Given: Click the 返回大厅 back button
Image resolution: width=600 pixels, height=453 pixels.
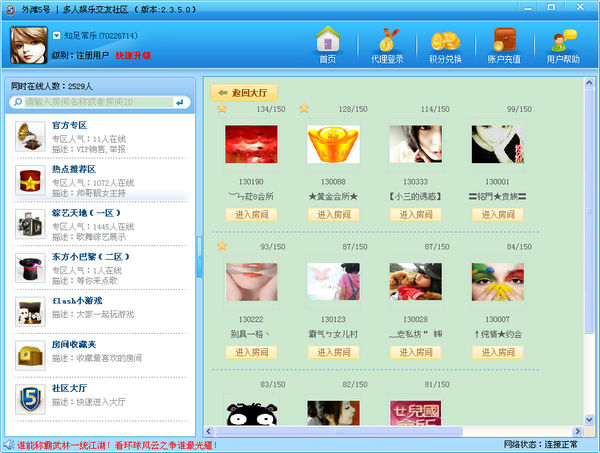Looking at the screenshot, I should pos(244,93).
